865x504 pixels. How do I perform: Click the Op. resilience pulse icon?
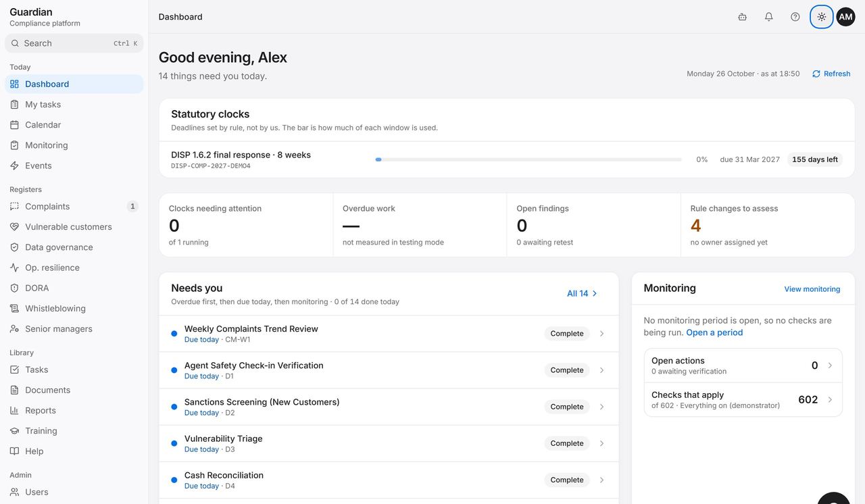click(14, 268)
